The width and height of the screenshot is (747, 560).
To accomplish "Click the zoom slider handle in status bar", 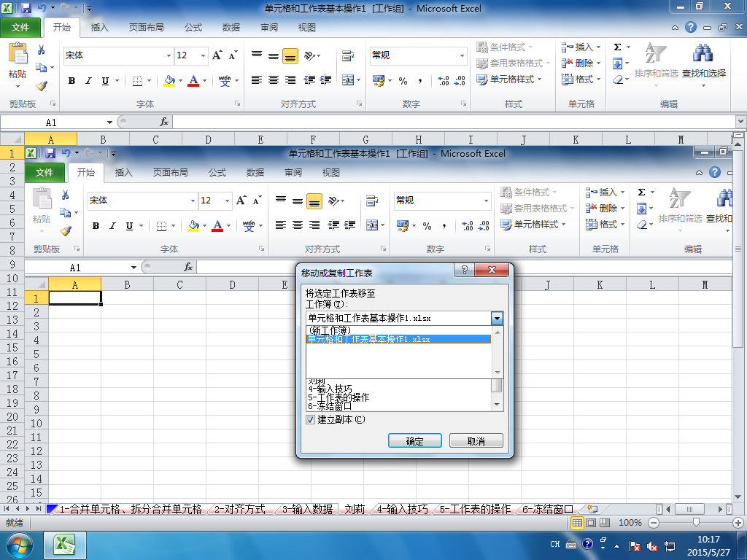I will click(x=696, y=523).
